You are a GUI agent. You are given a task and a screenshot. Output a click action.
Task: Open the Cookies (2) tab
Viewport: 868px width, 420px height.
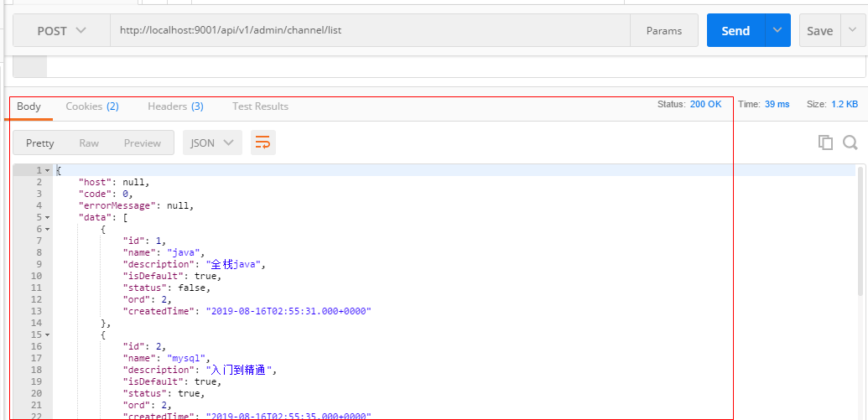click(92, 106)
